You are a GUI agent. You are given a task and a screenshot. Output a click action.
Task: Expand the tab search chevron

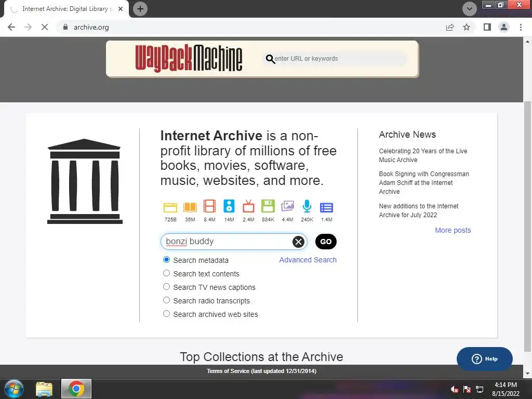(x=470, y=9)
